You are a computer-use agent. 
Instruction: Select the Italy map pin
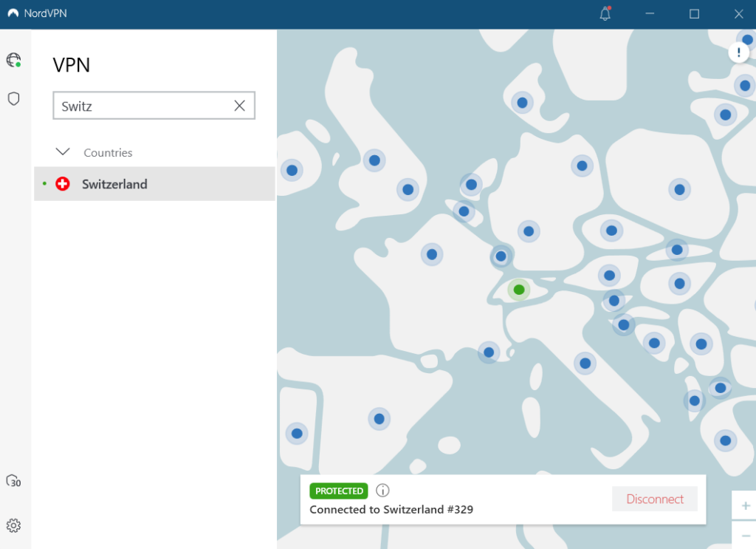point(585,364)
